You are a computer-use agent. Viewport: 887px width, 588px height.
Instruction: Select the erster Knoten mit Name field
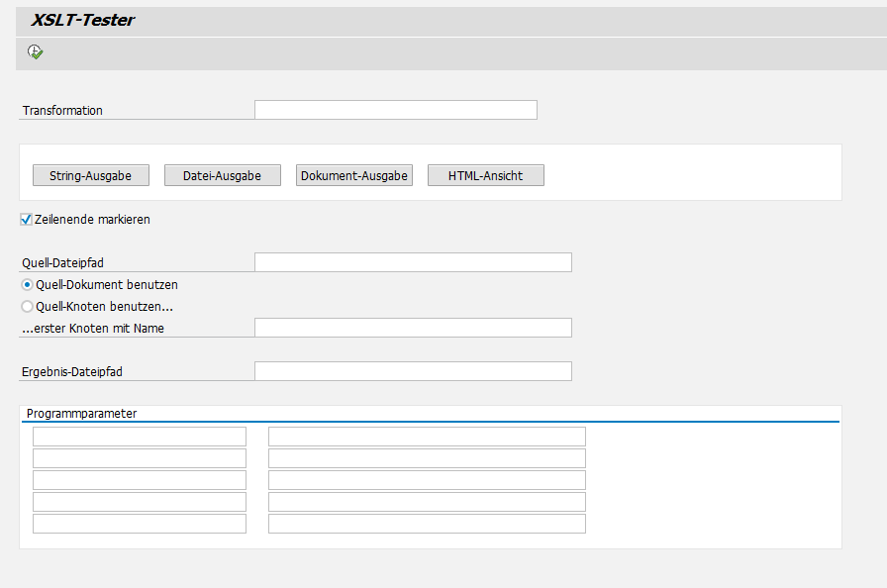coord(413,328)
